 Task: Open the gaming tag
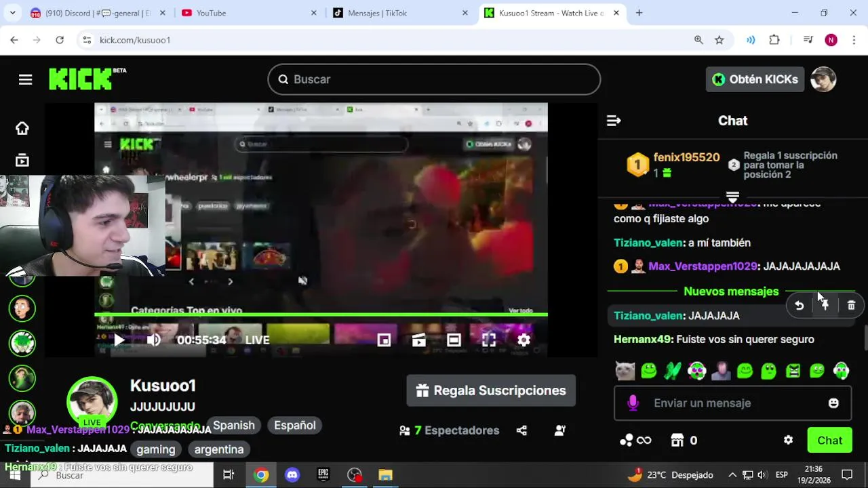tap(156, 449)
